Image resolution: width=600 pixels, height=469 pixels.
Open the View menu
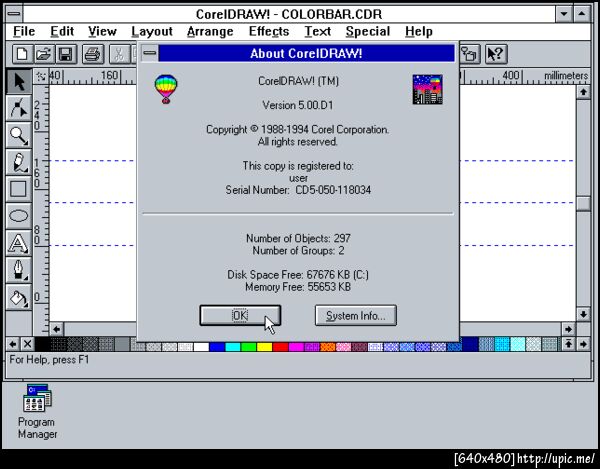tap(102, 31)
